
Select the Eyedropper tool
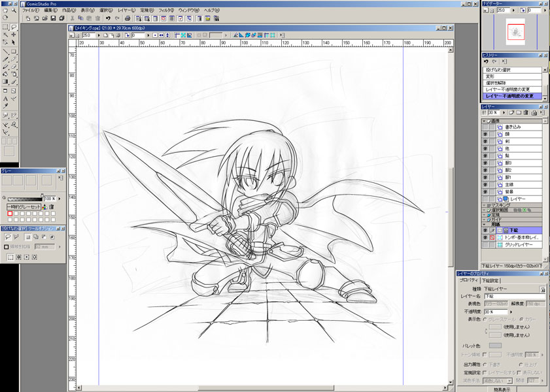point(5,106)
